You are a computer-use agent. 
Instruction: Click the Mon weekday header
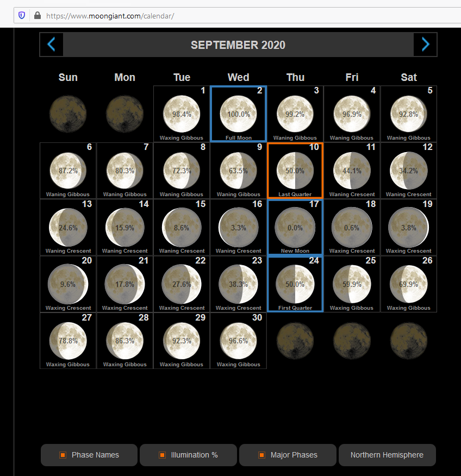tap(125, 77)
